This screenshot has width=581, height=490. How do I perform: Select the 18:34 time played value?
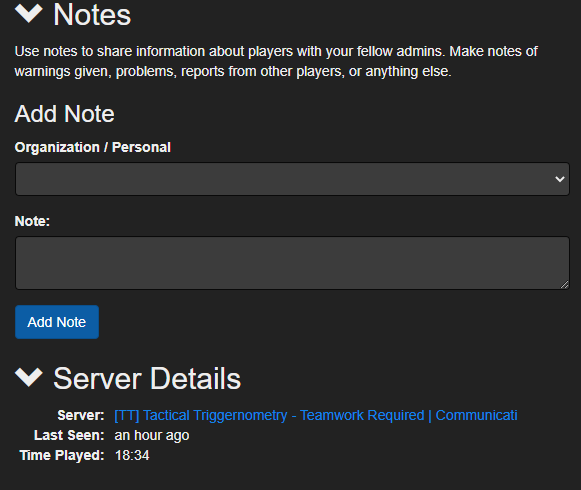click(132, 455)
